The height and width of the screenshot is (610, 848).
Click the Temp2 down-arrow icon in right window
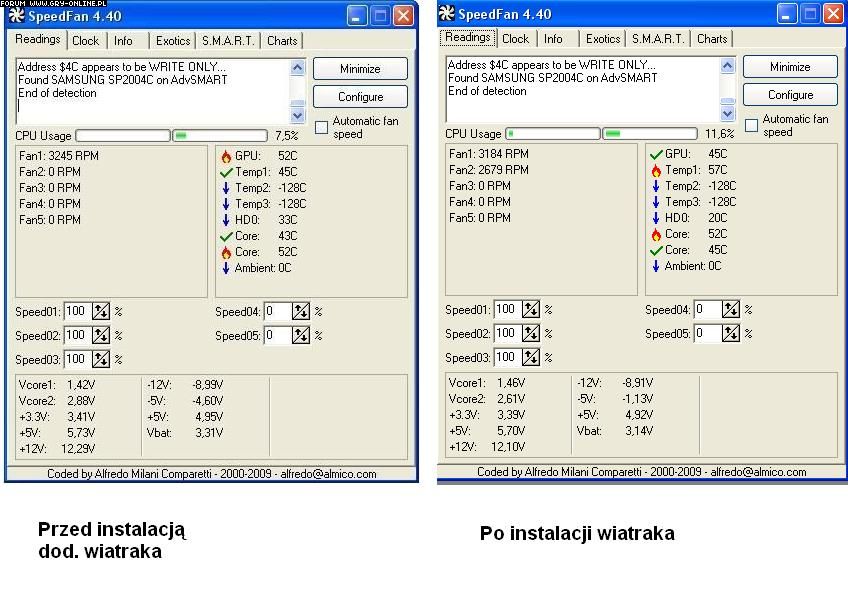point(656,186)
